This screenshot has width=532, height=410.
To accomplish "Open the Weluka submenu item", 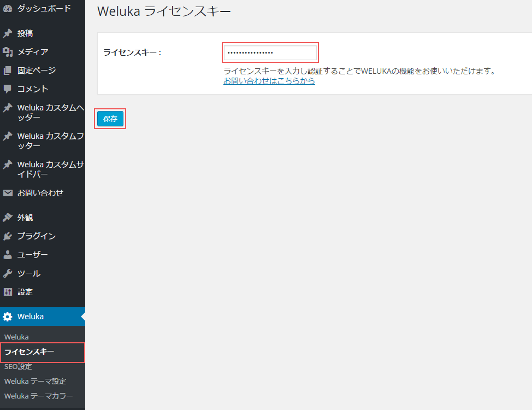I will click(16, 337).
